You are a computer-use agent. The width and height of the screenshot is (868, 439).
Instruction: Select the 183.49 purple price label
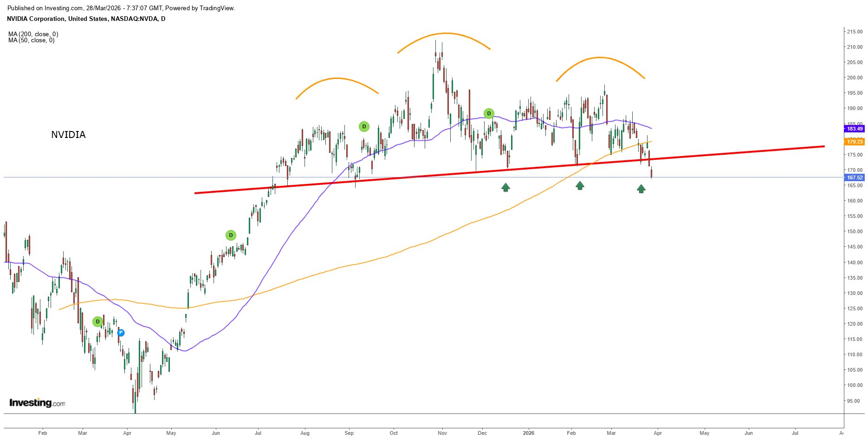[x=854, y=129]
